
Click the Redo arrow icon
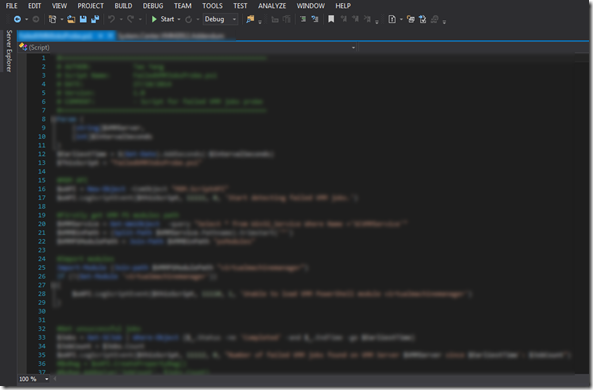coord(130,19)
